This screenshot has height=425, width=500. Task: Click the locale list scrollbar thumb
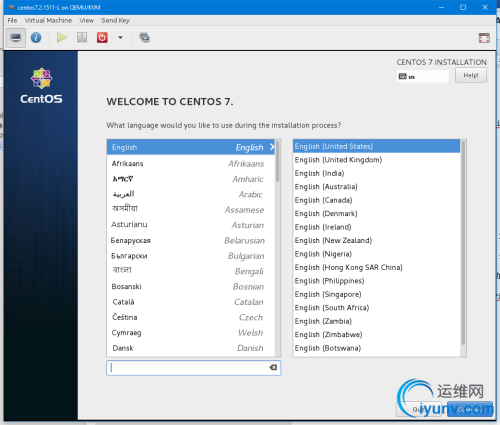[463, 242]
